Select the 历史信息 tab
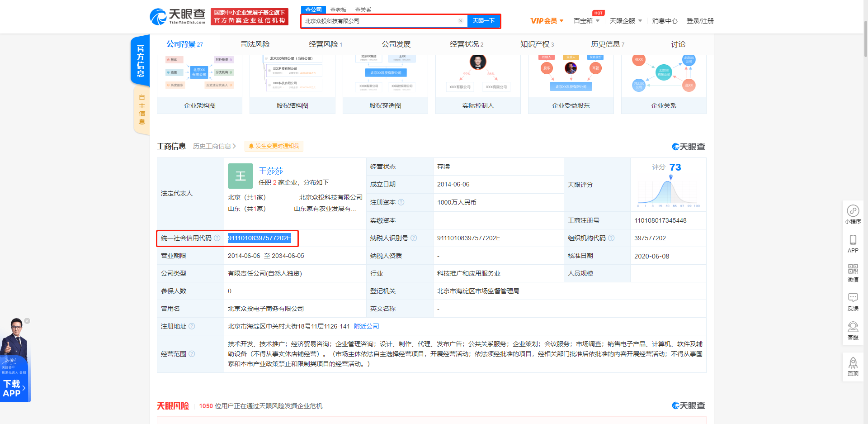 pyautogui.click(x=608, y=44)
